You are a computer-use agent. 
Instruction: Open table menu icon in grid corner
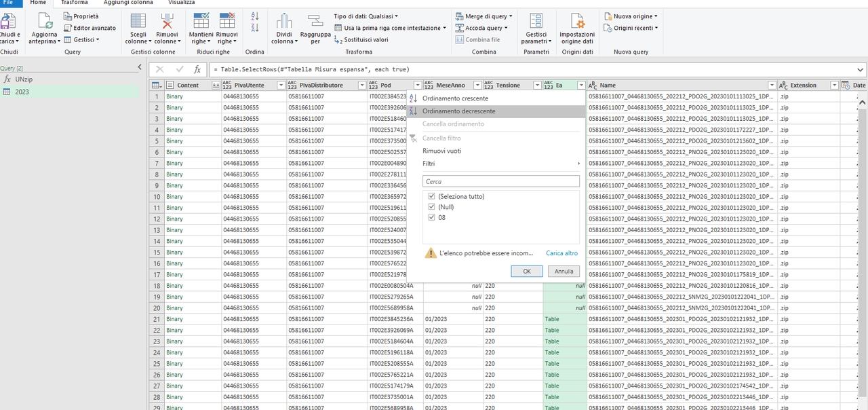coord(157,86)
